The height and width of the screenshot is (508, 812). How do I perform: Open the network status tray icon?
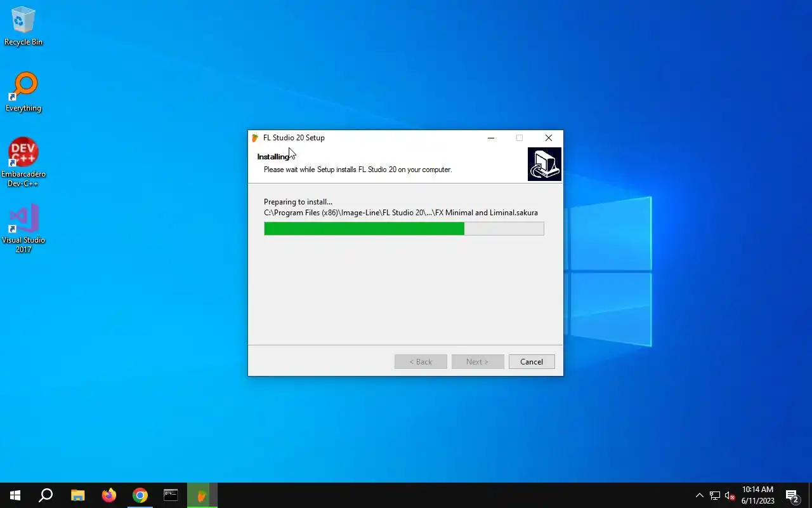[x=715, y=495]
